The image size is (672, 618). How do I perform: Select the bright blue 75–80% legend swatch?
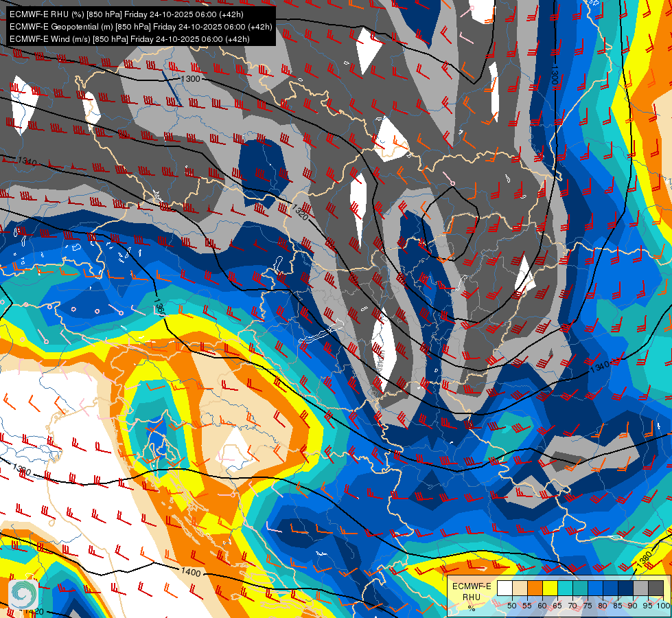[x=595, y=588]
